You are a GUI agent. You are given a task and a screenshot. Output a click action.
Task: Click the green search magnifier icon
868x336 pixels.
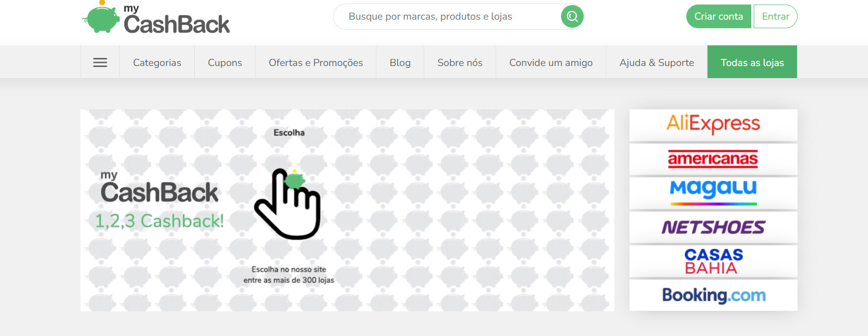[x=572, y=17]
